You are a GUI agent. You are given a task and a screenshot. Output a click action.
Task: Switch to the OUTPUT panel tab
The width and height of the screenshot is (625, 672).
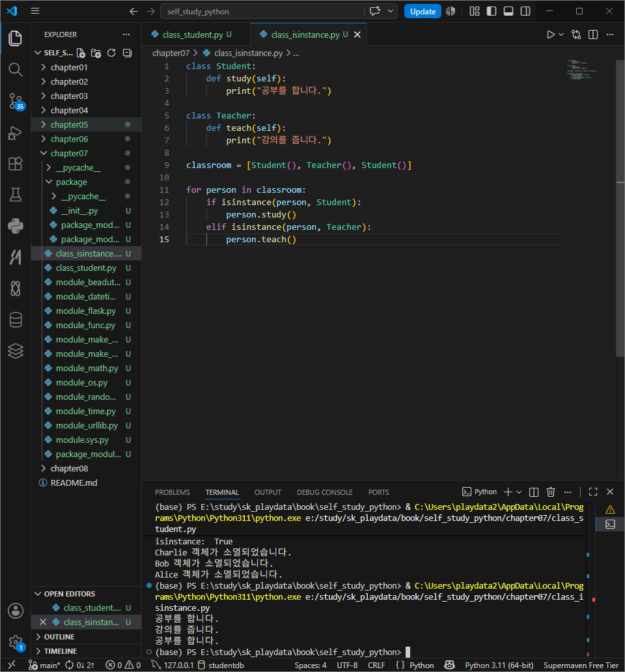(268, 492)
